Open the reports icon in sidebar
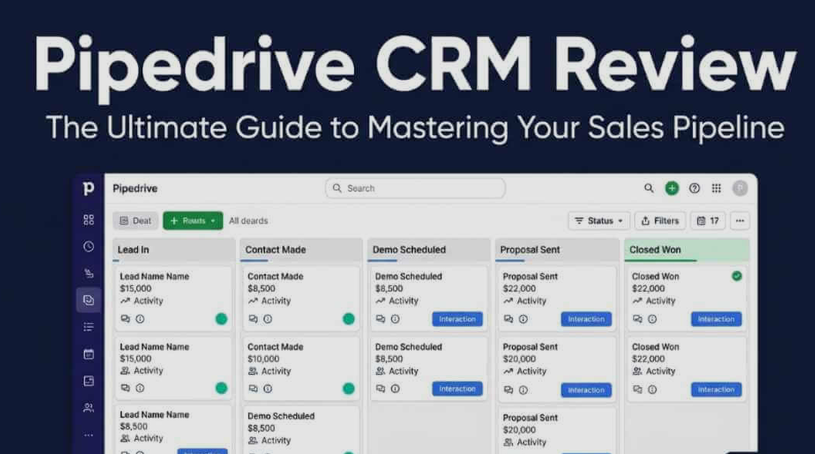This screenshot has height=454, width=815. pyautogui.click(x=88, y=381)
